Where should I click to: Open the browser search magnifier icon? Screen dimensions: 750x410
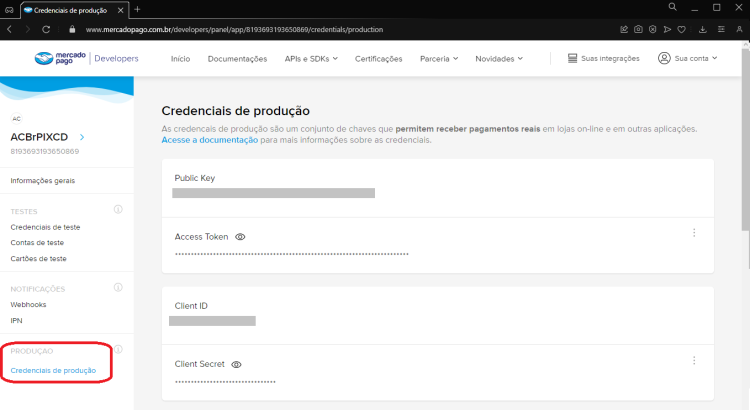(672, 7)
